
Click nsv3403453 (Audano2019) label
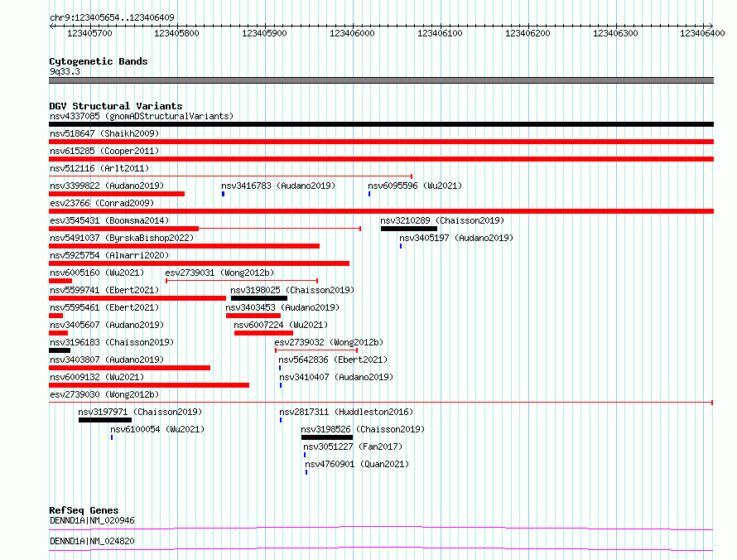282,307
